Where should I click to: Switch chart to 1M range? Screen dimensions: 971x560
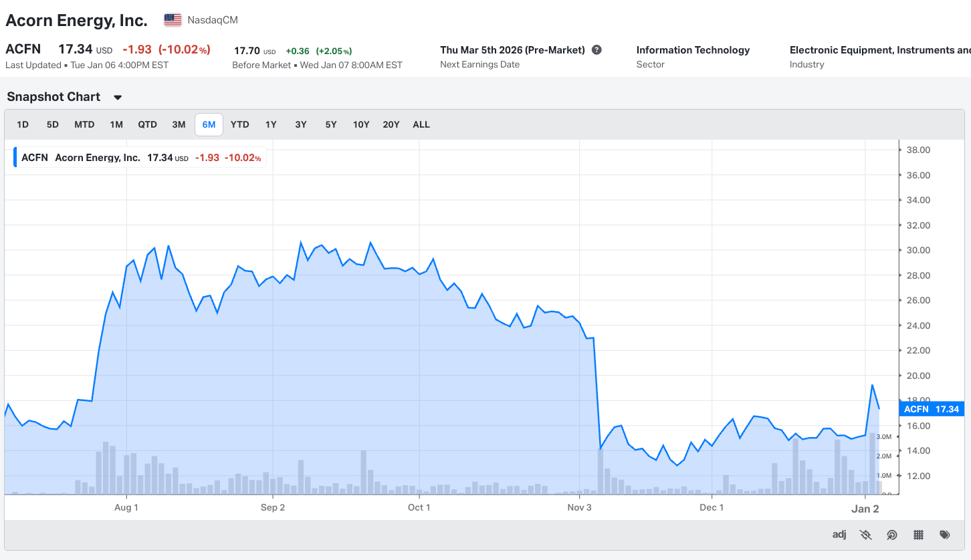[116, 124]
